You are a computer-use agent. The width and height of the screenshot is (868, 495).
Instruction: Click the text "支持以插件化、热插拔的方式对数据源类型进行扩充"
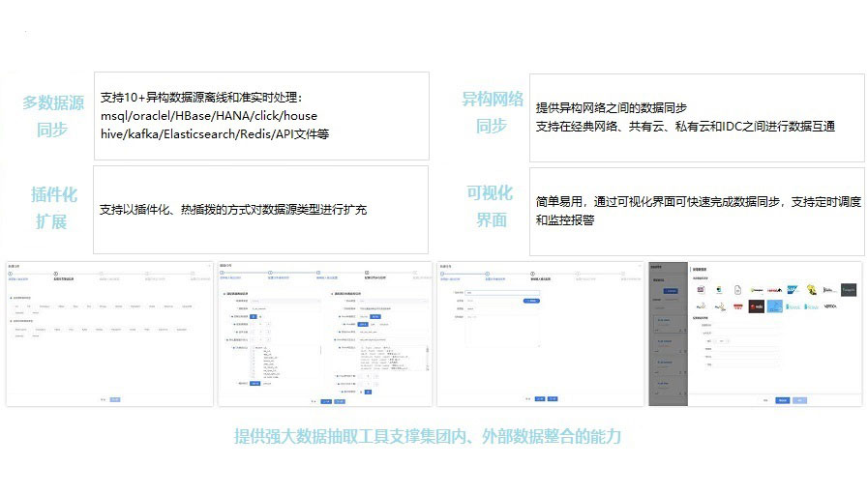pos(233,210)
